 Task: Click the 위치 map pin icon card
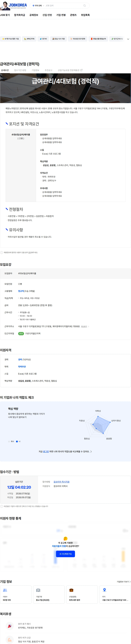coord(115,594)
